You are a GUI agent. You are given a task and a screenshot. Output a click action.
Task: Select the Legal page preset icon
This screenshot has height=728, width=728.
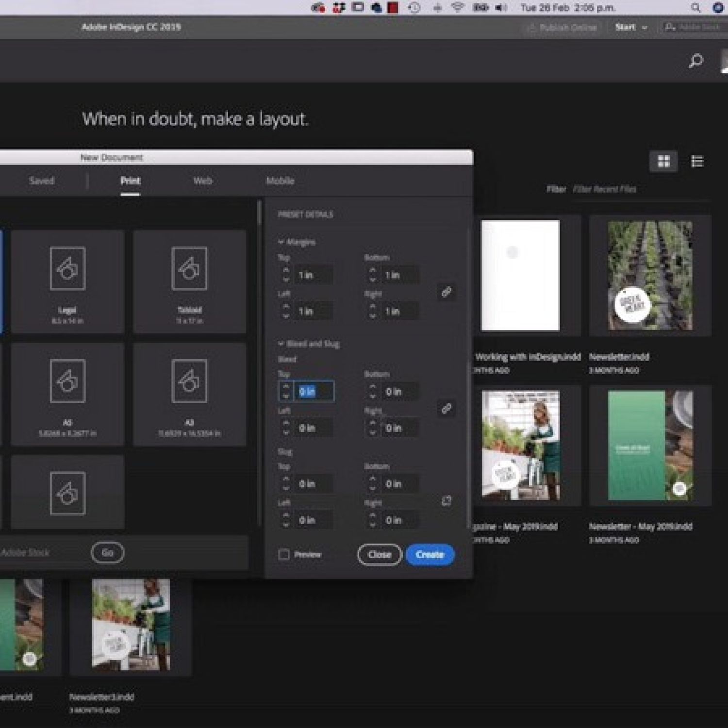67,268
